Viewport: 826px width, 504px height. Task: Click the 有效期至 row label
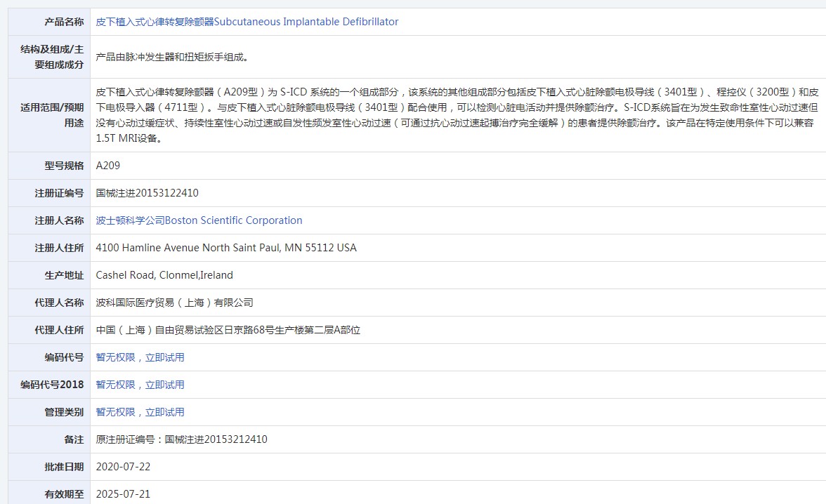point(64,494)
